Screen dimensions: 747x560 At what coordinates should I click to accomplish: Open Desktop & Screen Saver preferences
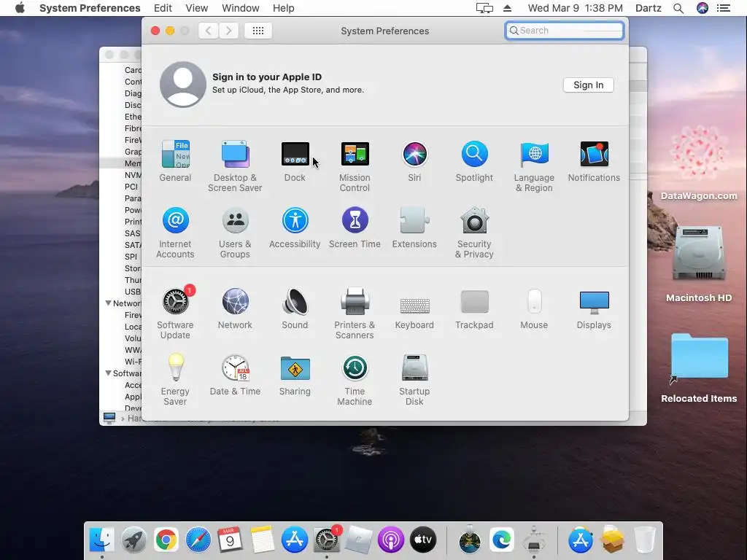[x=235, y=166]
